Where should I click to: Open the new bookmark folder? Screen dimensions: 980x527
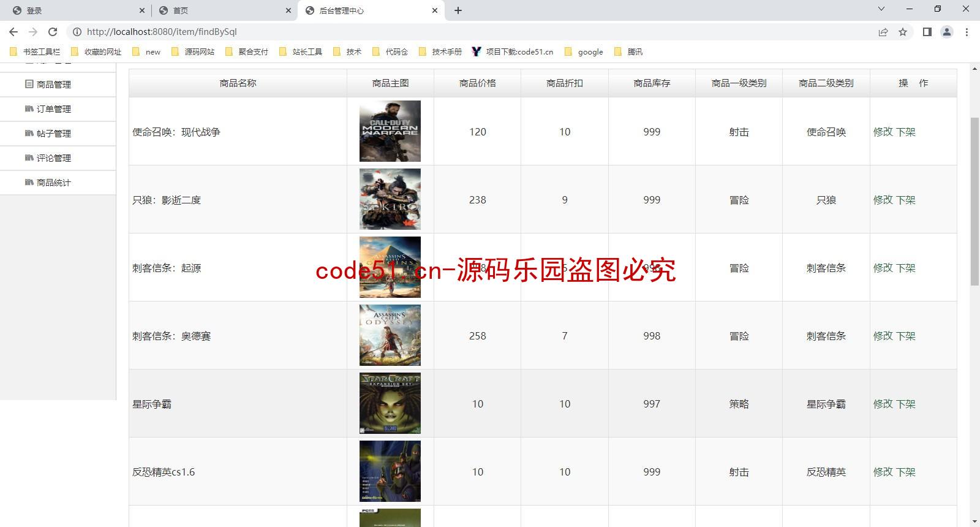tap(146, 52)
